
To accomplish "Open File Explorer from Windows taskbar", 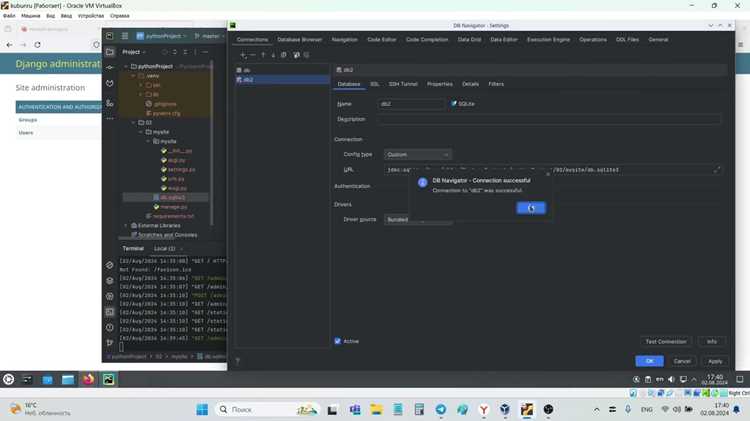I will [376, 410].
